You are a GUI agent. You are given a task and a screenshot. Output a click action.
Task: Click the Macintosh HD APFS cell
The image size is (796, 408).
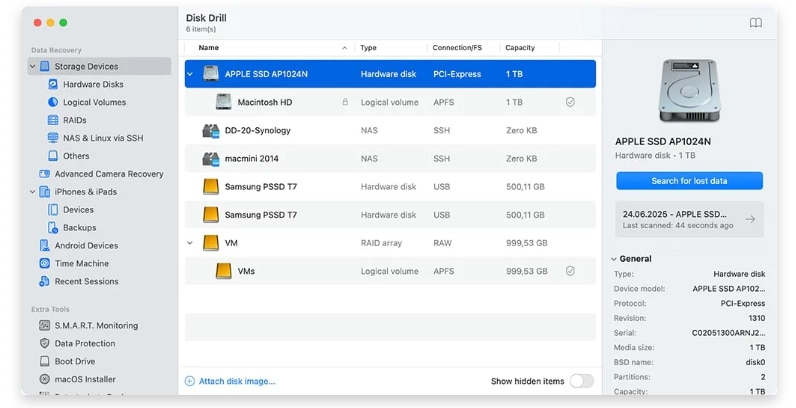tap(444, 102)
